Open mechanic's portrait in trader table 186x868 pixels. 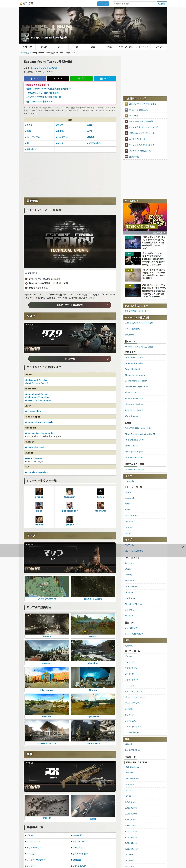pos(101,505)
